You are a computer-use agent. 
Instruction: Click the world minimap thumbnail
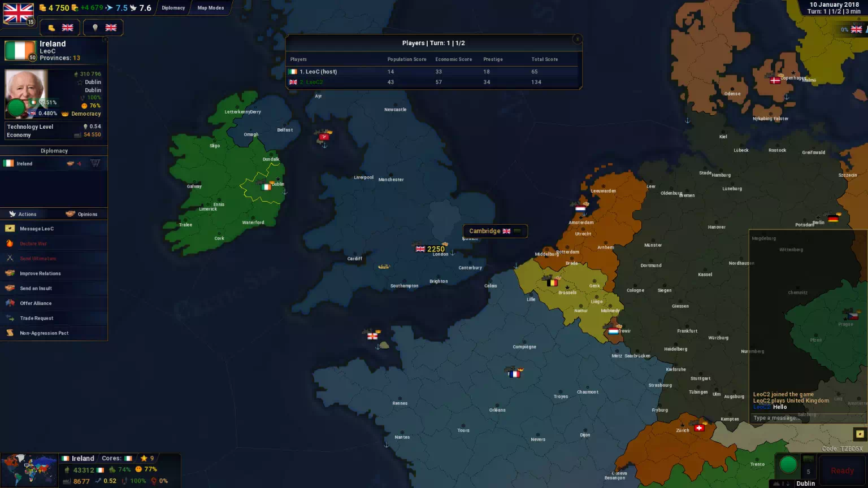(29, 470)
